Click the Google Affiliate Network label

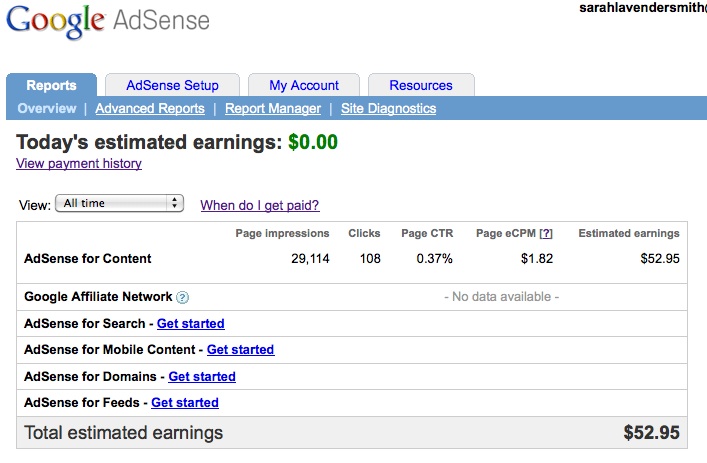98,297
